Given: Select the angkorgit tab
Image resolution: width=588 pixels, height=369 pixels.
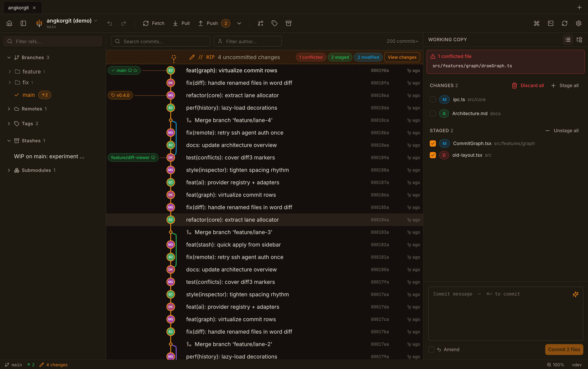Looking at the screenshot, I should [x=23, y=8].
